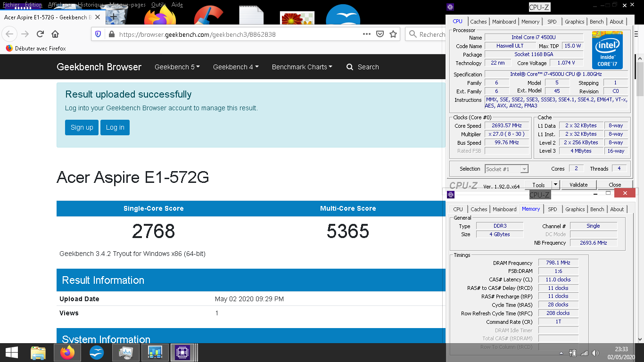Viewport: 644px width, 362px height.
Task: Click the Tools button in CPU-Z
Action: [x=538, y=185]
